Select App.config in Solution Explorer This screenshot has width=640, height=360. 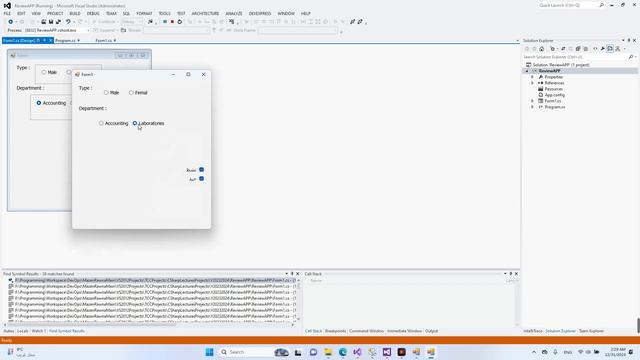point(554,95)
